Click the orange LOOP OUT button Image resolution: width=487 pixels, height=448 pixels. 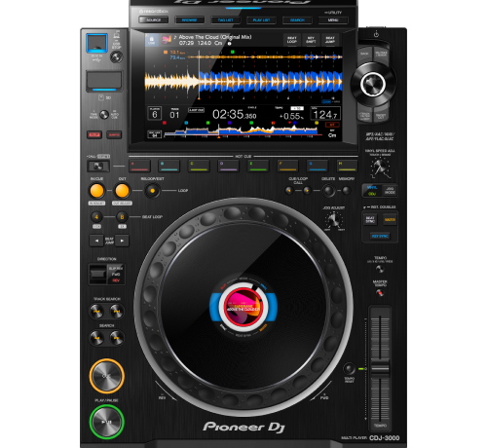point(122,191)
